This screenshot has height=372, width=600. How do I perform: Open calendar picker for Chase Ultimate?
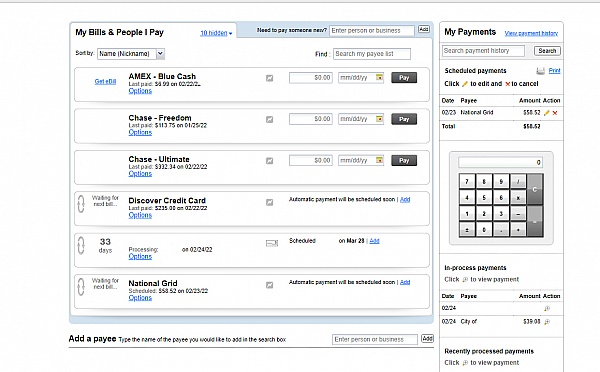(379, 160)
